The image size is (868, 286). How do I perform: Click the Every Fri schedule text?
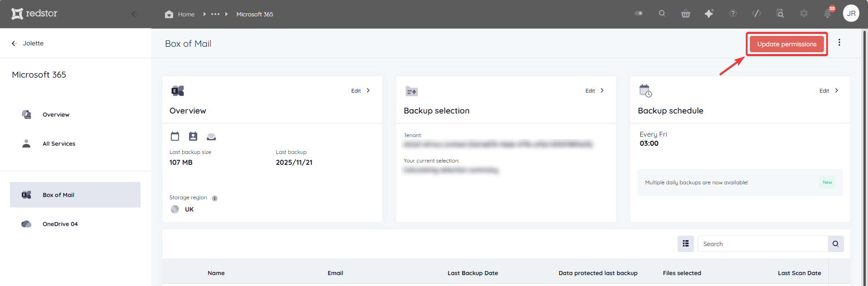click(653, 134)
